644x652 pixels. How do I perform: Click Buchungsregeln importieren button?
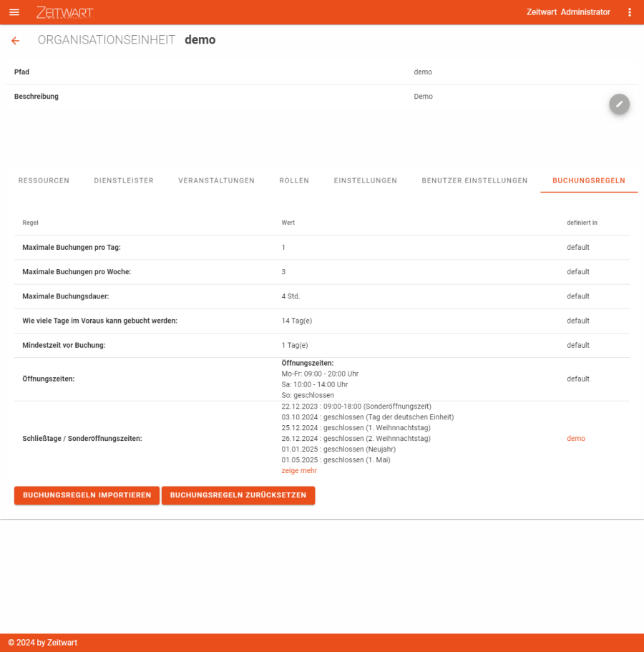point(87,495)
